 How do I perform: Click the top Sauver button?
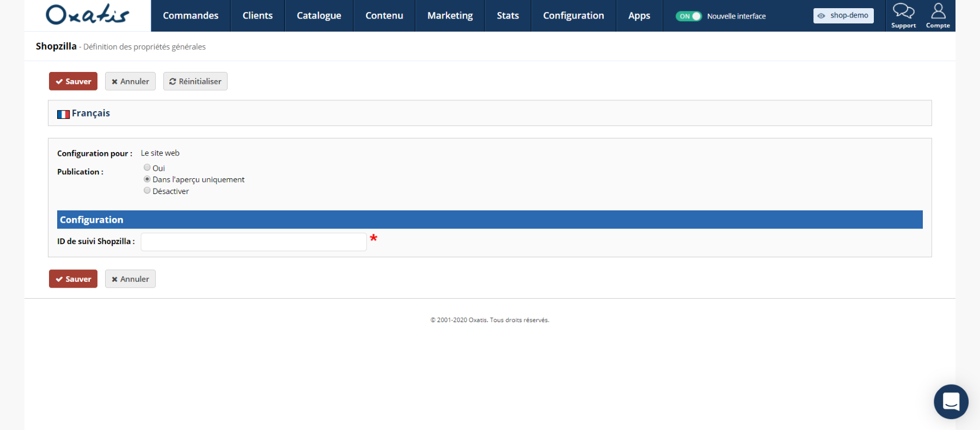click(x=73, y=81)
